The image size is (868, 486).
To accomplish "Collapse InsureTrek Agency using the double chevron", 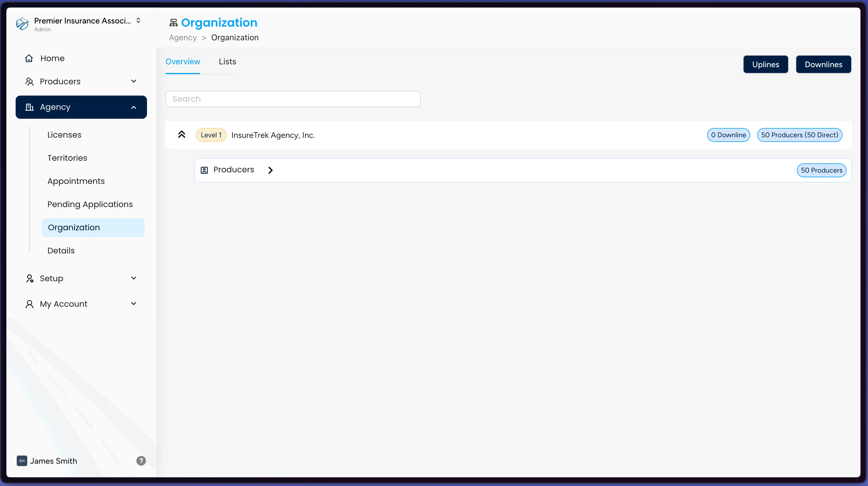I will click(x=182, y=134).
